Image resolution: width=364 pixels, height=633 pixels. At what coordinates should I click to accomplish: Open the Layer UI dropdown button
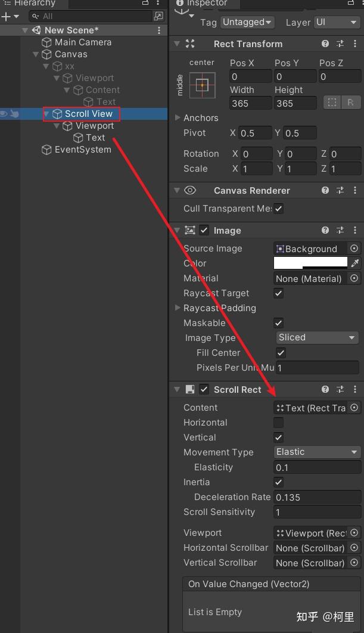(x=337, y=22)
